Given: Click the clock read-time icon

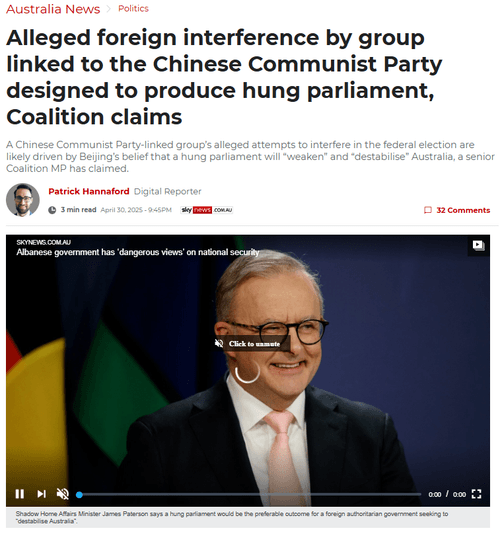Looking at the screenshot, I should pyautogui.click(x=52, y=210).
